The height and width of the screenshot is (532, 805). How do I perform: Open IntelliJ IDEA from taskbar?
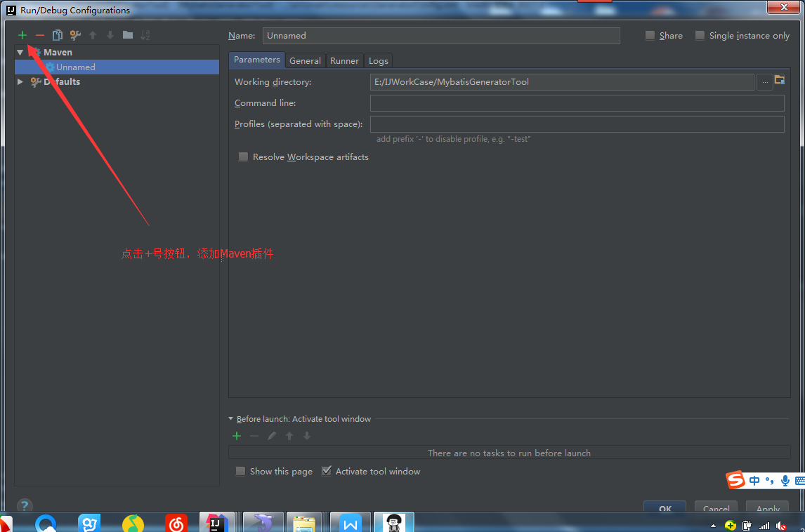217,522
